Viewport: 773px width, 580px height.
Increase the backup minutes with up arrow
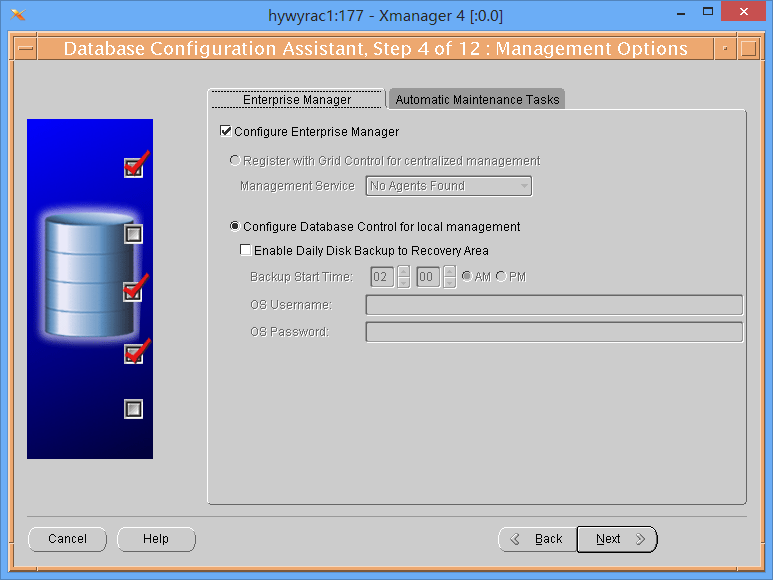pyautogui.click(x=450, y=271)
